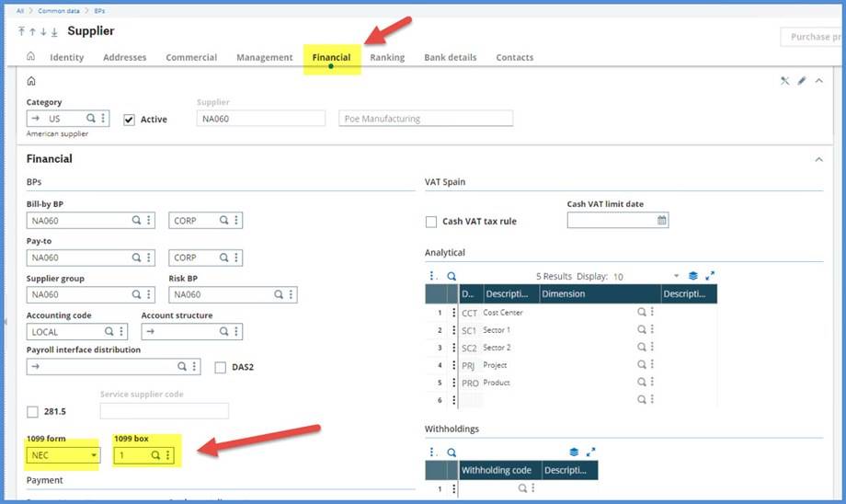Click the home icon beside the Identity tab
The width and height of the screenshot is (846, 504).
tap(30, 56)
